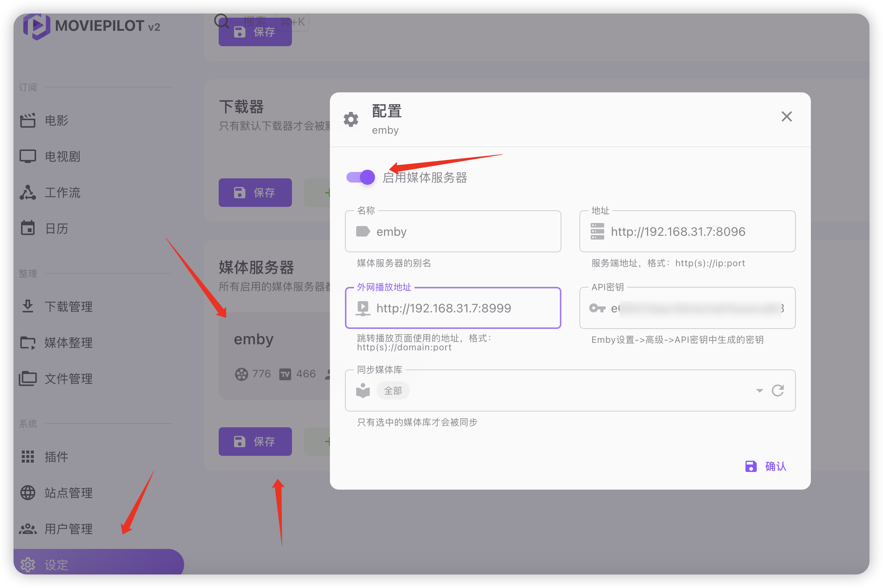883x588 pixels.
Task: Click the library icon in 同步媒体库
Action: click(363, 390)
